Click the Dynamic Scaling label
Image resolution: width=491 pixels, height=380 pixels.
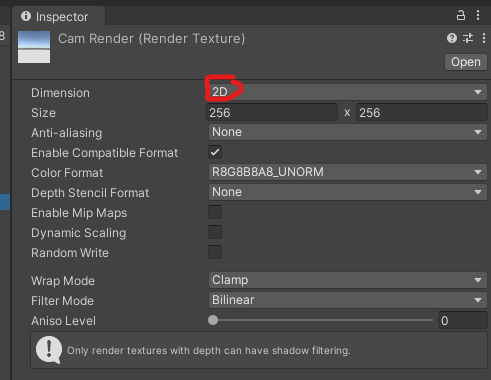tap(79, 233)
